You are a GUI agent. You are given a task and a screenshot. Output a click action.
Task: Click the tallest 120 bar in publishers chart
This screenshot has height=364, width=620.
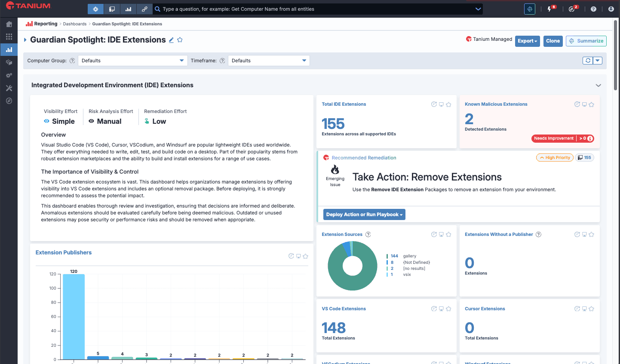[74, 317]
